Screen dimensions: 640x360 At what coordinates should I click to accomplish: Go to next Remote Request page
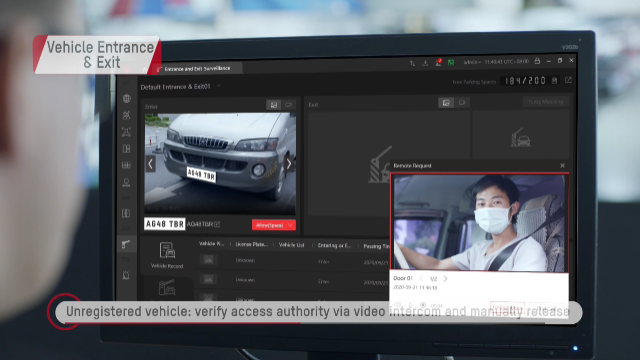(445, 279)
